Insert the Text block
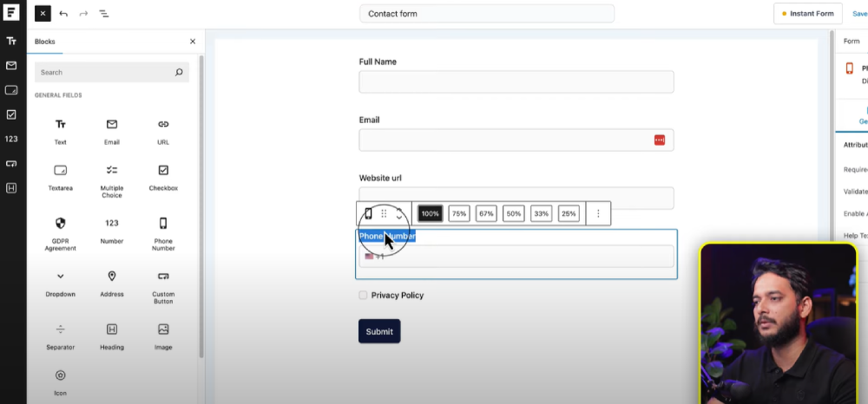Image resolution: width=868 pixels, height=404 pixels. click(61, 132)
